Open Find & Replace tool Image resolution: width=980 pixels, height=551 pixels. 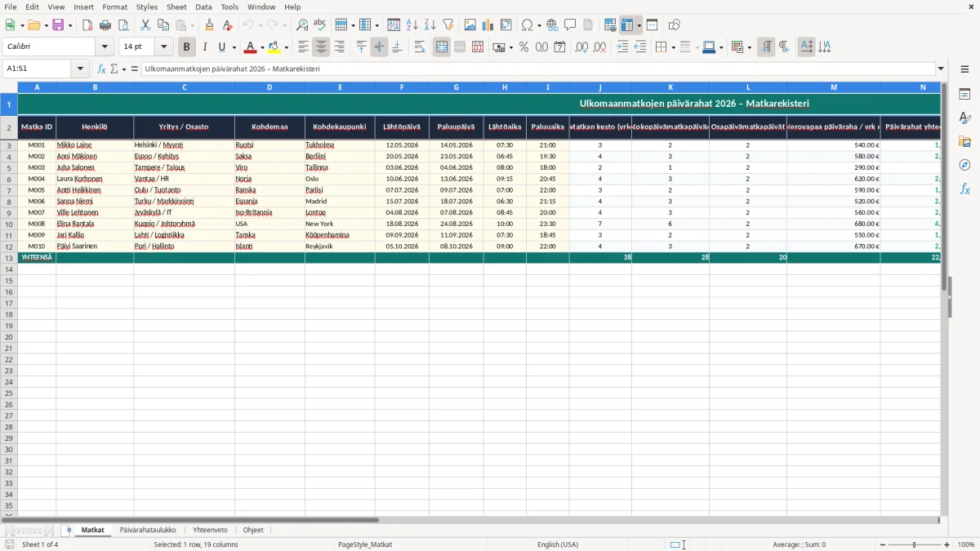pyautogui.click(x=302, y=25)
